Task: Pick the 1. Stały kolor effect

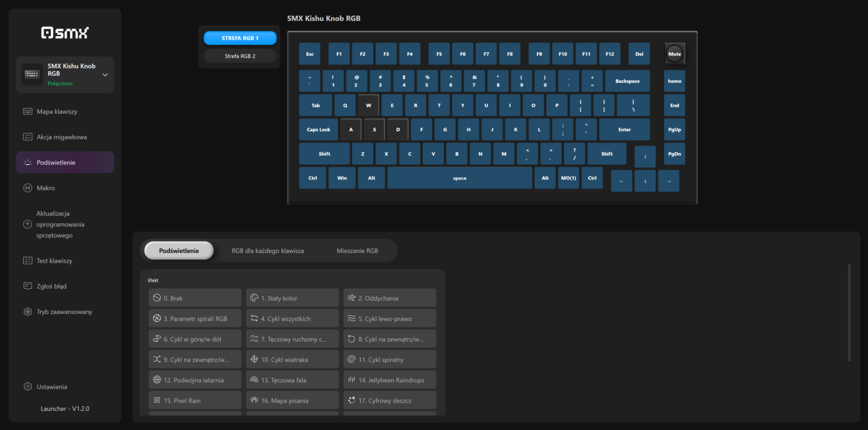Action: (292, 298)
